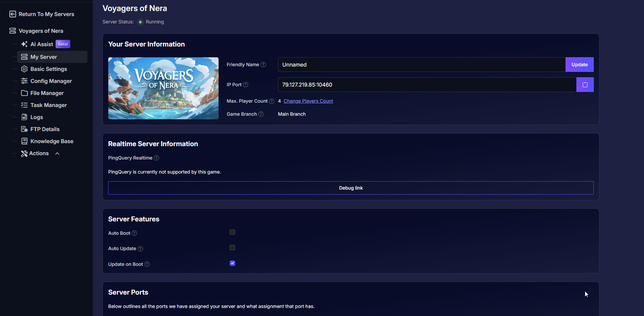Viewport: 644px width, 316px height.
Task: Open the Config Manager page
Action: (51, 81)
